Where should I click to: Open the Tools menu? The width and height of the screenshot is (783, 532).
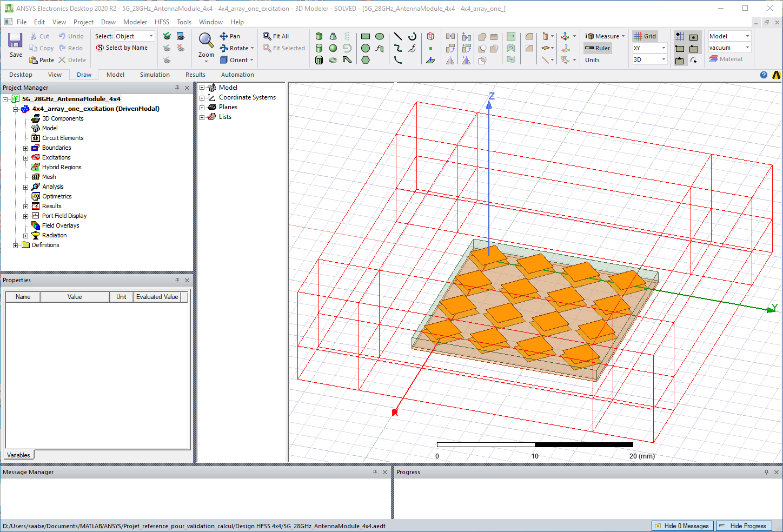(x=184, y=22)
